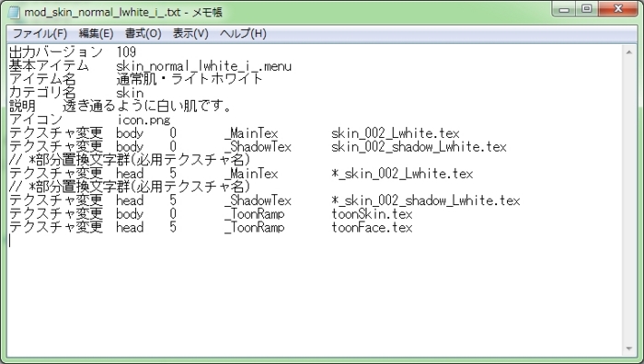Click the description 透き通るように白い肌です。

148,107
